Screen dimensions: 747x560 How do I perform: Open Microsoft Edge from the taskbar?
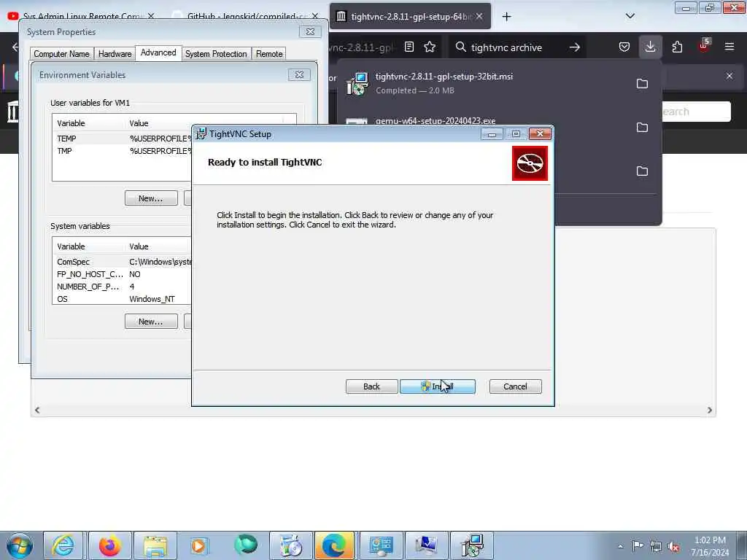pos(334,545)
